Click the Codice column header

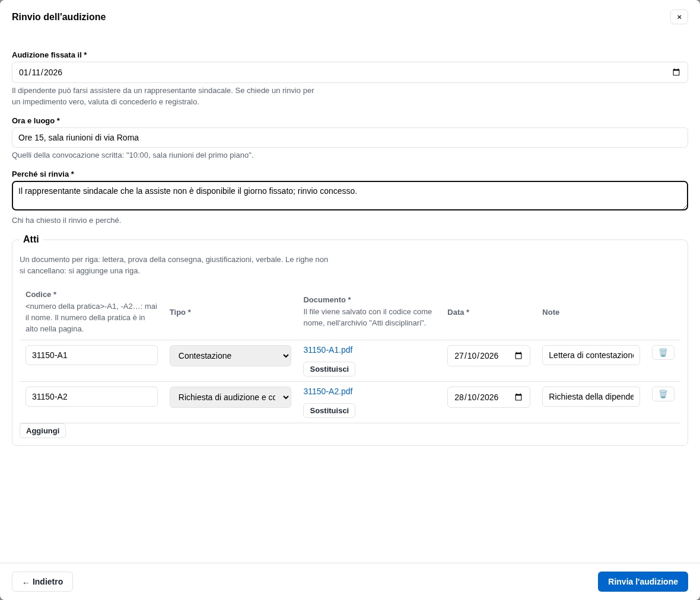pyautogui.click(x=40, y=295)
